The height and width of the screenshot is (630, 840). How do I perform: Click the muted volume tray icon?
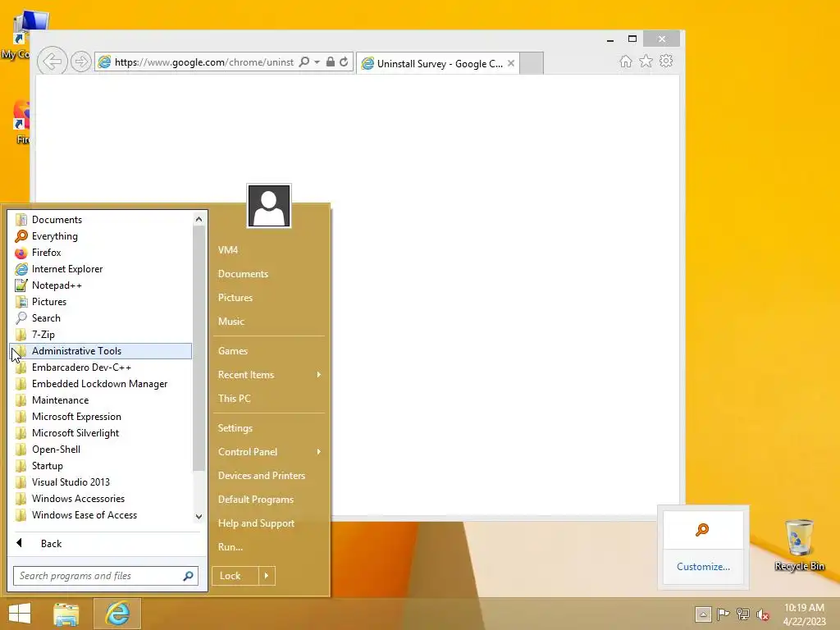(x=763, y=615)
